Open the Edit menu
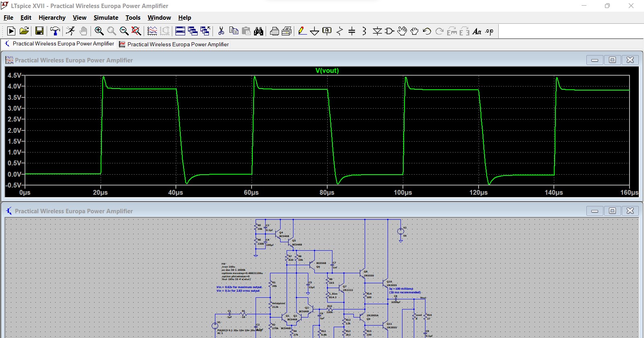644x338 pixels. [x=26, y=18]
